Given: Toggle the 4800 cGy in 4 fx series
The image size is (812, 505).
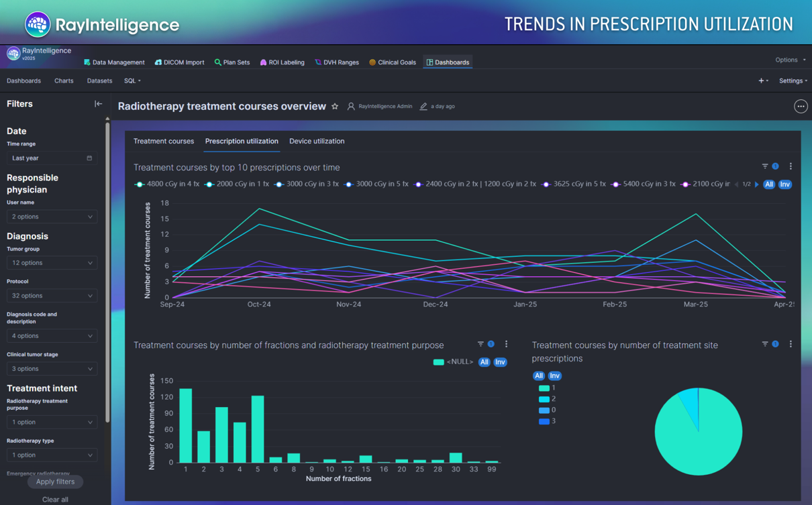Looking at the screenshot, I should [x=167, y=184].
